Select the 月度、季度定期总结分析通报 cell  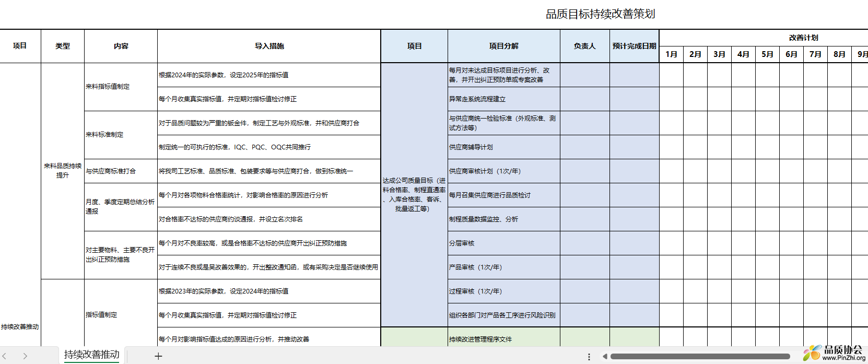click(x=121, y=207)
